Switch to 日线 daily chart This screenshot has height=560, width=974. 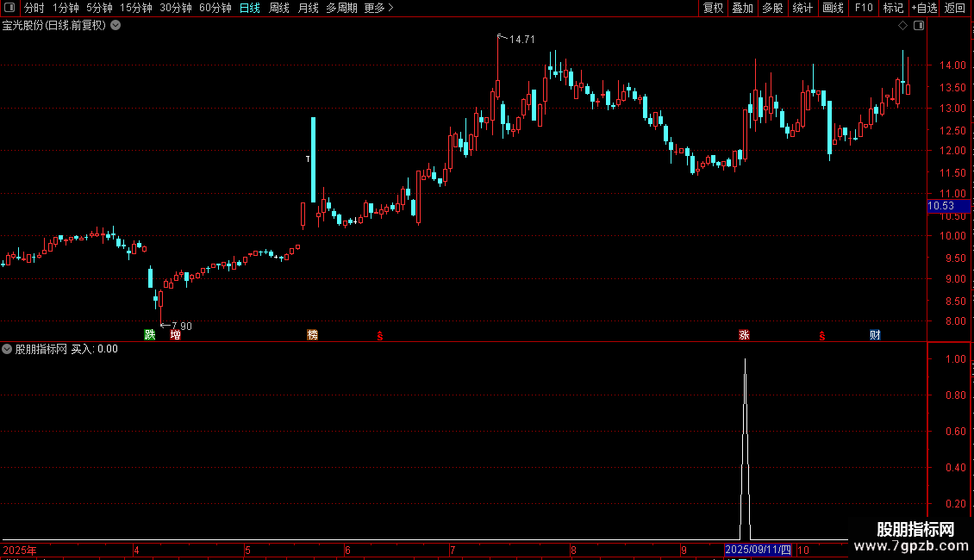click(250, 8)
